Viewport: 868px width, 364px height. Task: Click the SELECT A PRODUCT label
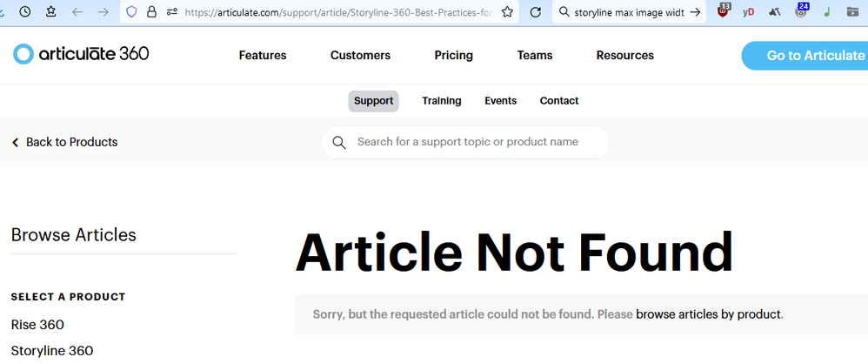tap(68, 297)
